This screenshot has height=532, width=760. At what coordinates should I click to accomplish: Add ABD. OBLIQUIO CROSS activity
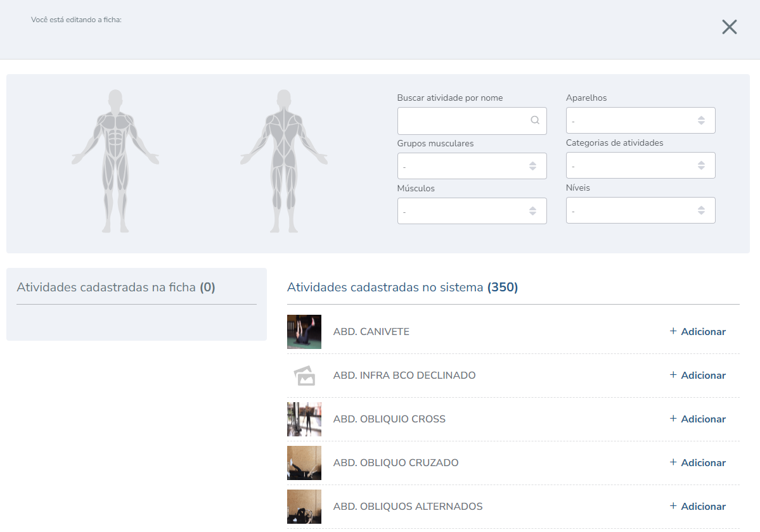click(697, 419)
